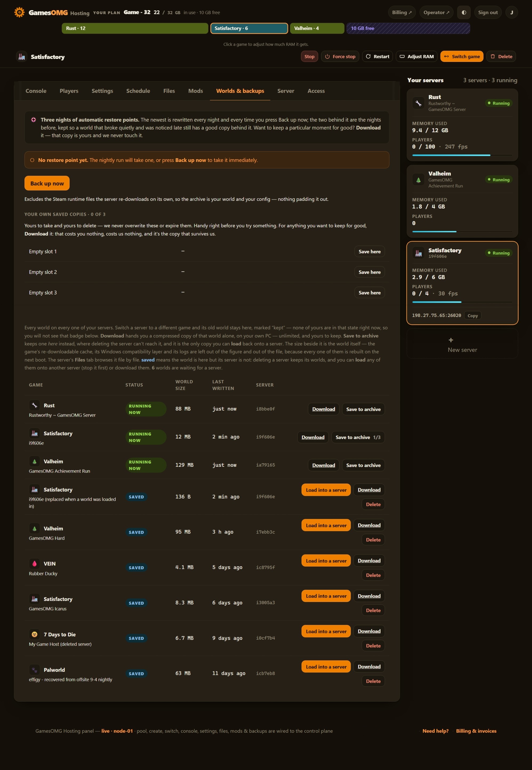
Task: Select the Rust 12 RAM segment
Action: 135,28
